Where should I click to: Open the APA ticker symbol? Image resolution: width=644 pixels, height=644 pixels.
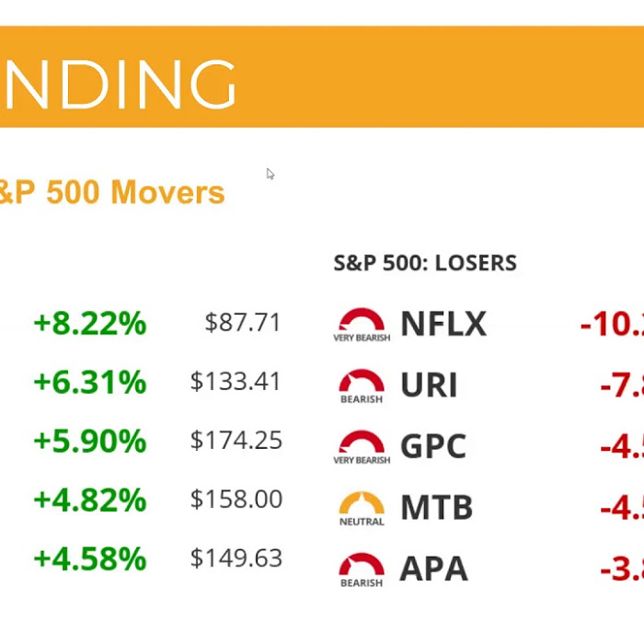pos(433,569)
